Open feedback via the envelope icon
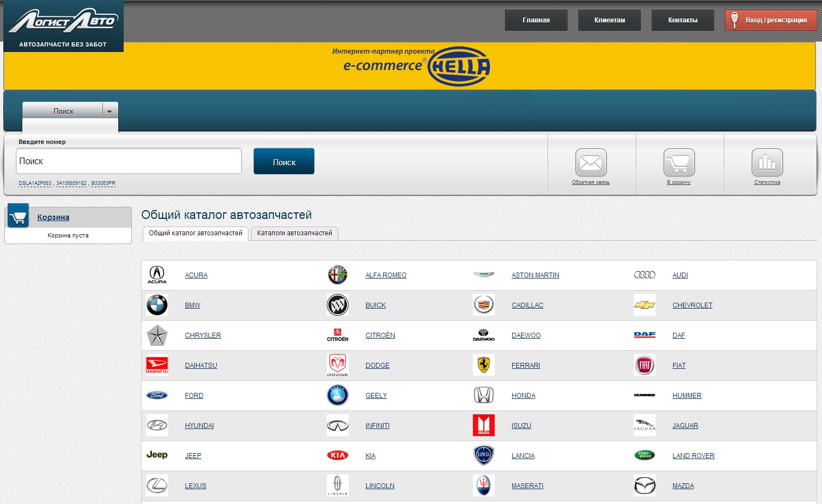 [591, 163]
